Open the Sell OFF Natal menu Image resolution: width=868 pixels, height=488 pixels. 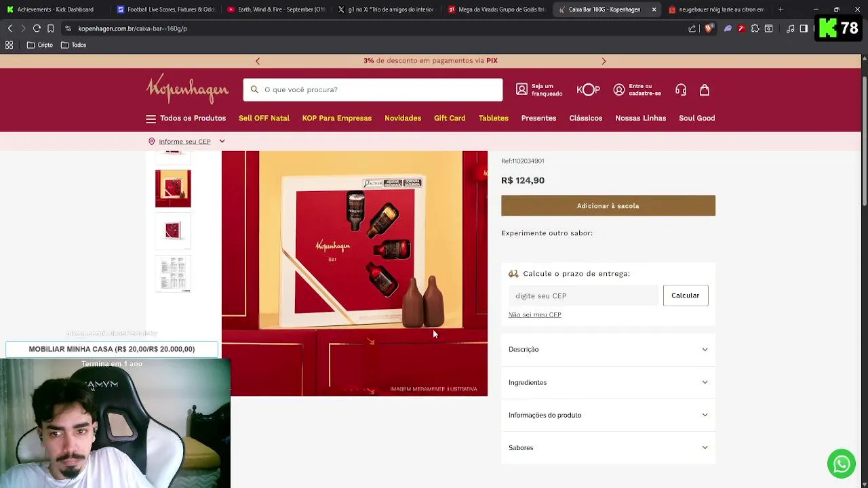(x=264, y=118)
